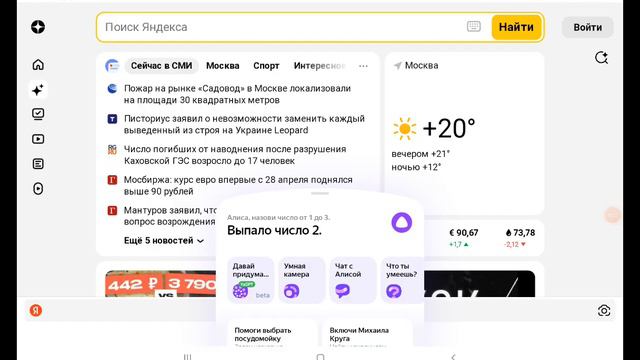
Task: Click the Alice panel drag handle
Action: (x=320, y=193)
